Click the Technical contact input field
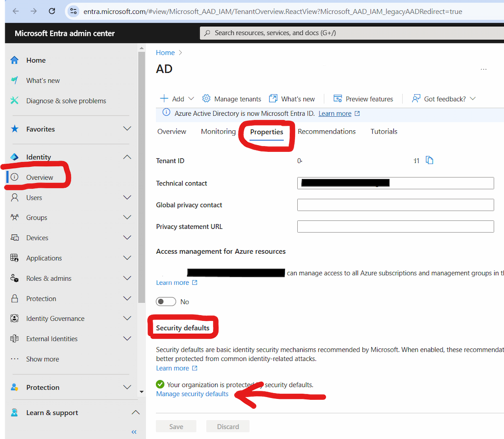This screenshot has height=439, width=504. 395,183
